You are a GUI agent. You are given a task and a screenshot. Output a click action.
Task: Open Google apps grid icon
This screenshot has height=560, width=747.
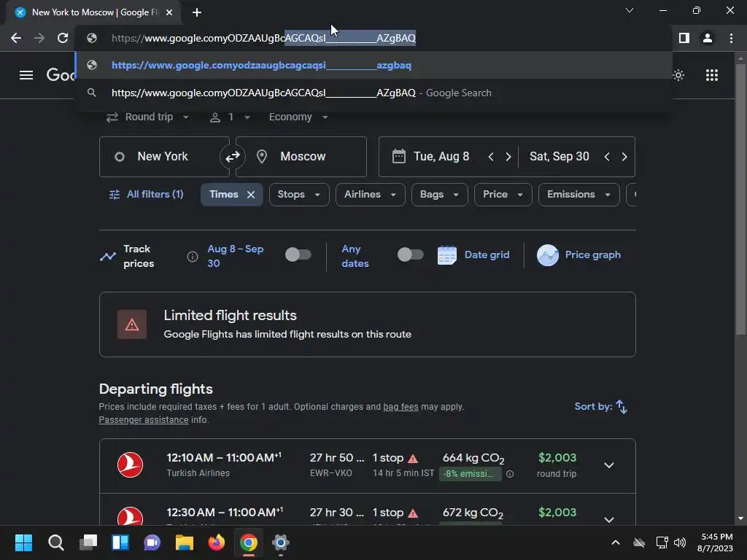point(712,75)
